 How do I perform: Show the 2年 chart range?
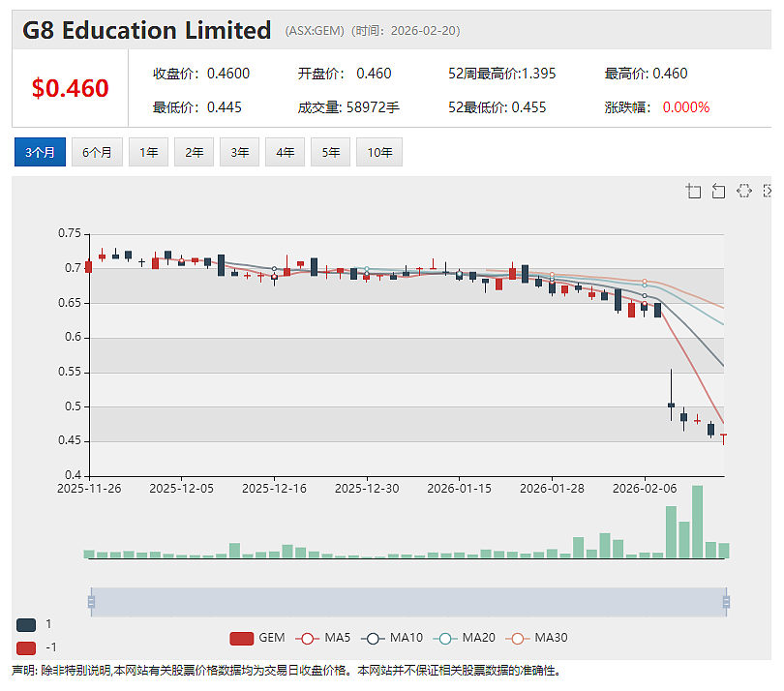click(x=194, y=152)
